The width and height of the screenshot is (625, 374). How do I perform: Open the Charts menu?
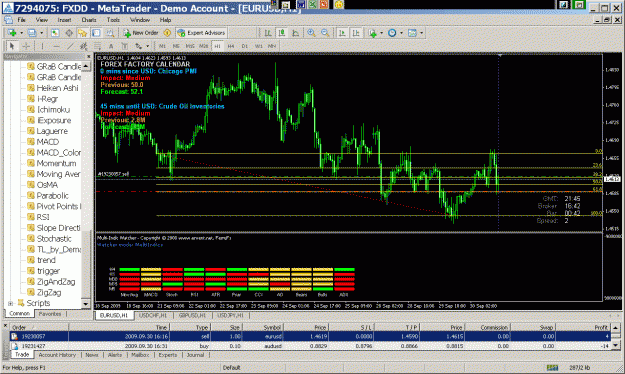(89, 20)
